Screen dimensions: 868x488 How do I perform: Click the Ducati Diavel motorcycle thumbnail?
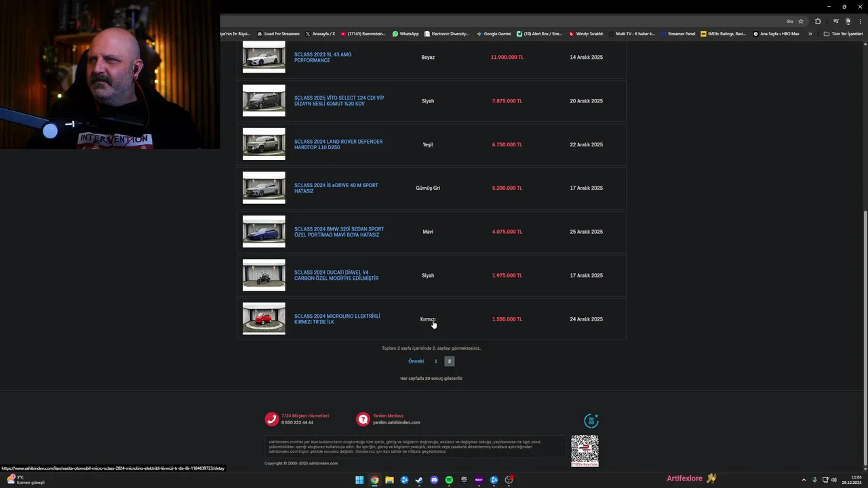point(264,275)
